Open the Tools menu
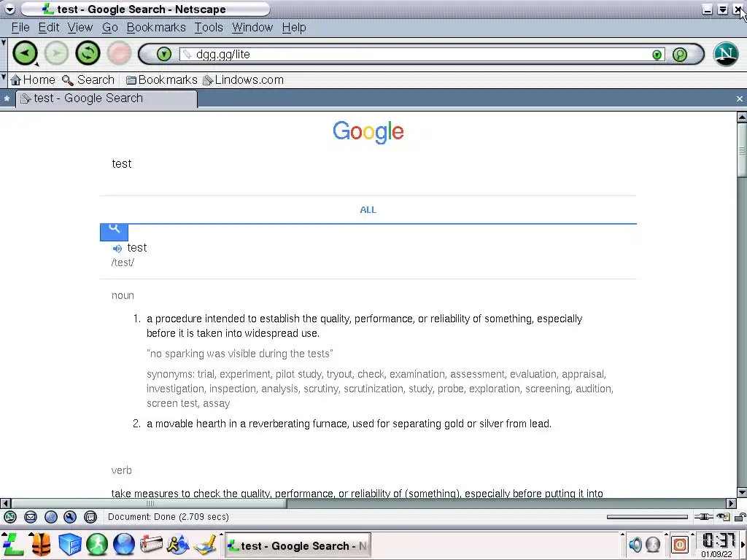This screenshot has height=560, width=747. [209, 28]
